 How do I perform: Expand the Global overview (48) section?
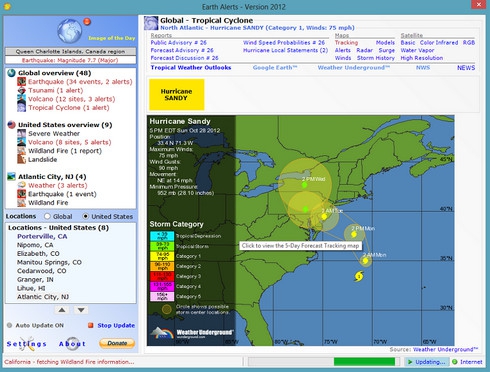(54, 73)
